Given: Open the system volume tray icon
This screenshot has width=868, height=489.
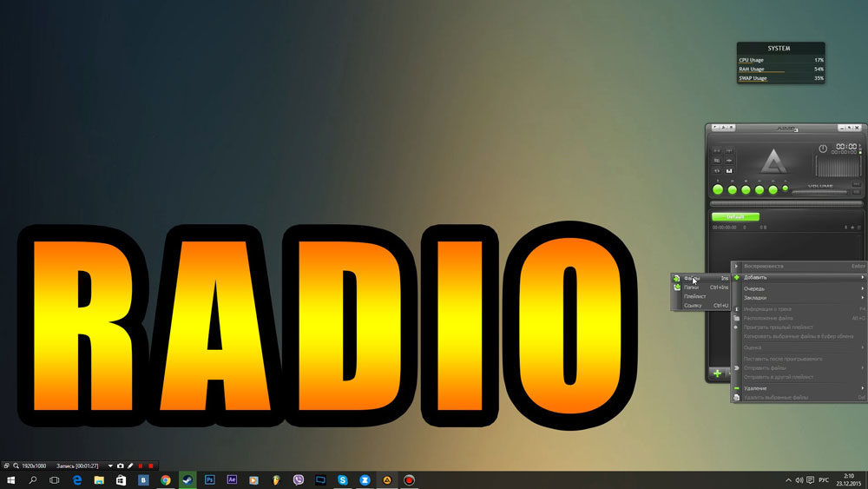Looking at the screenshot, I should coord(799,480).
